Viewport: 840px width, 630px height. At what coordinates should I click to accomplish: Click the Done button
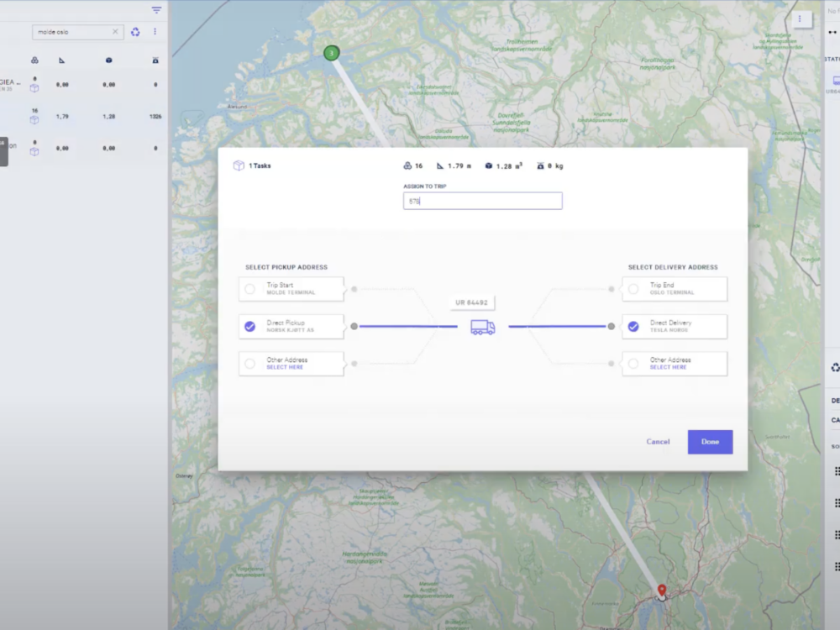point(710,442)
